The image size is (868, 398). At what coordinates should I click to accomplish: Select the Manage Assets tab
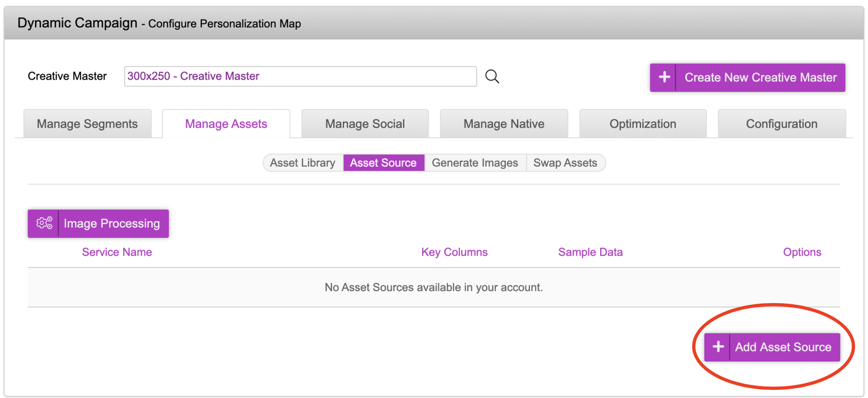tap(226, 124)
